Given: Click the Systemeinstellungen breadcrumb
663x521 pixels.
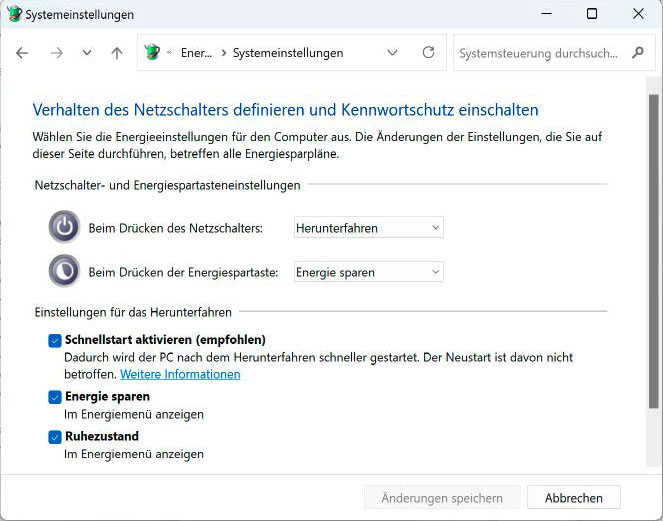Looking at the screenshot, I should (288, 53).
